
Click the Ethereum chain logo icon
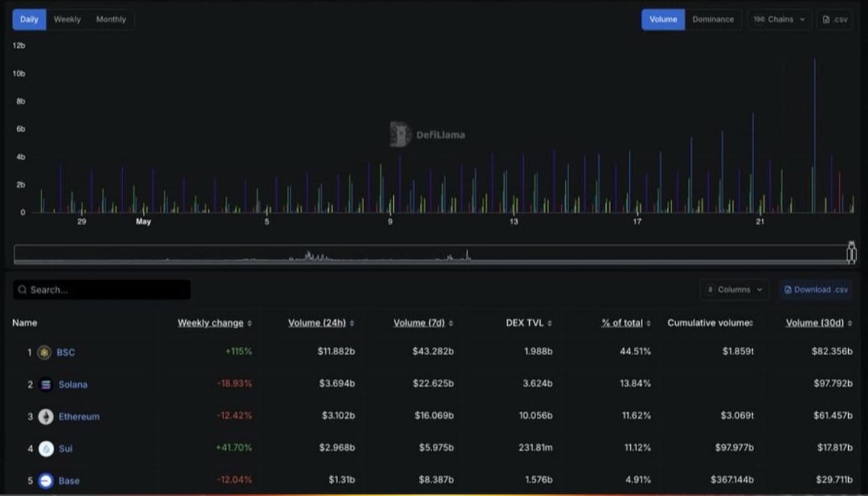coord(46,416)
